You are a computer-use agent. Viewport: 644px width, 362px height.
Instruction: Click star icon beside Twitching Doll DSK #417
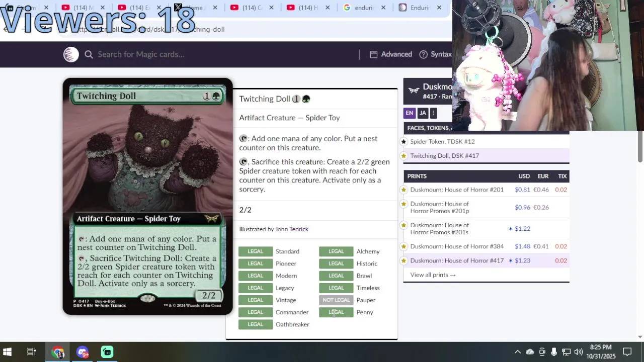[x=404, y=156]
